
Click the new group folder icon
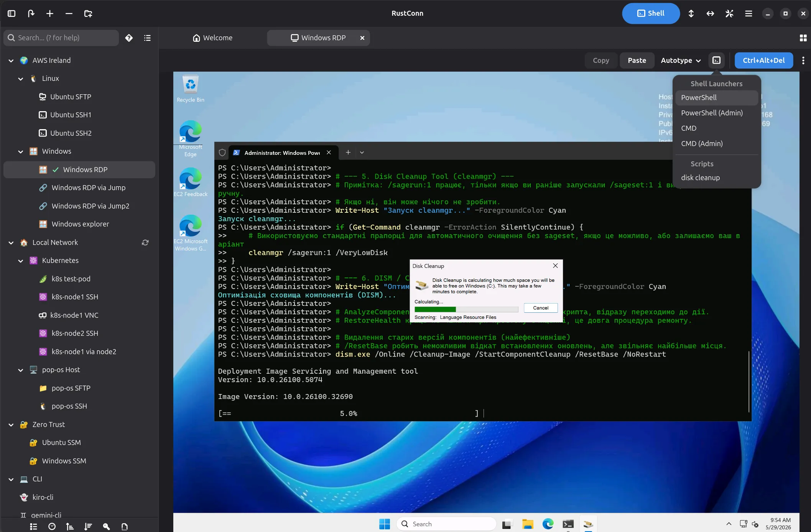88,13
